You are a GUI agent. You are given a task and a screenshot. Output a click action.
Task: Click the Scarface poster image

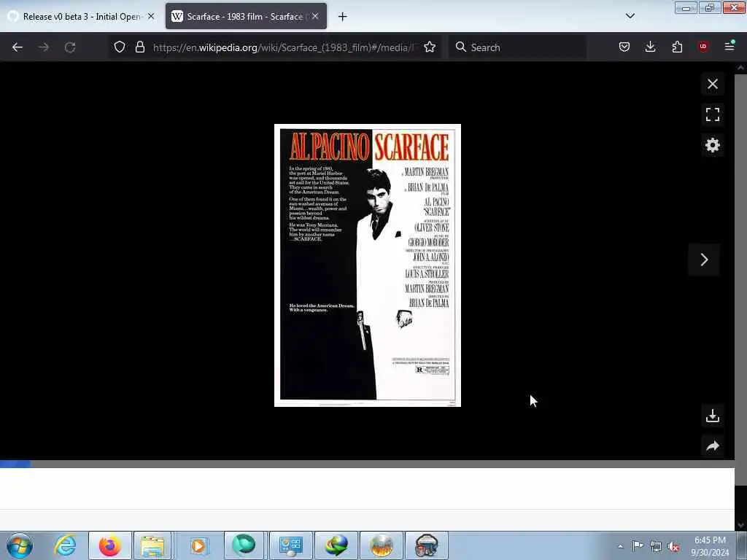368,265
